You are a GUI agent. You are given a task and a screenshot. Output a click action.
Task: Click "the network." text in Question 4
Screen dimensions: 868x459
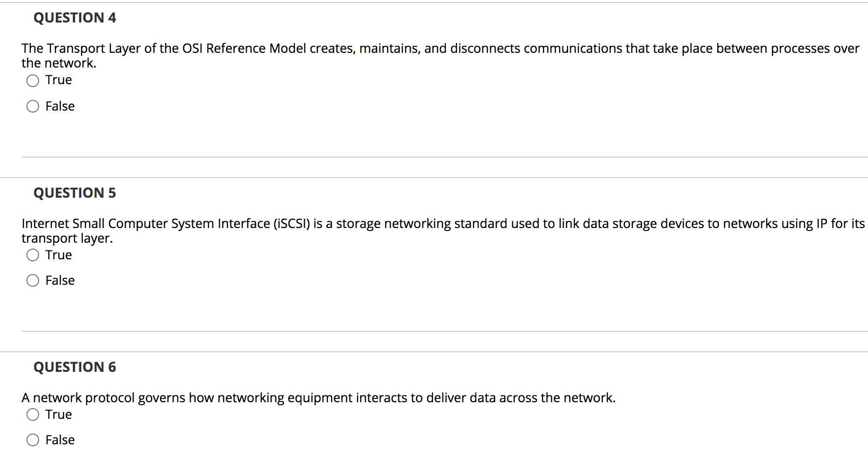click(59, 63)
